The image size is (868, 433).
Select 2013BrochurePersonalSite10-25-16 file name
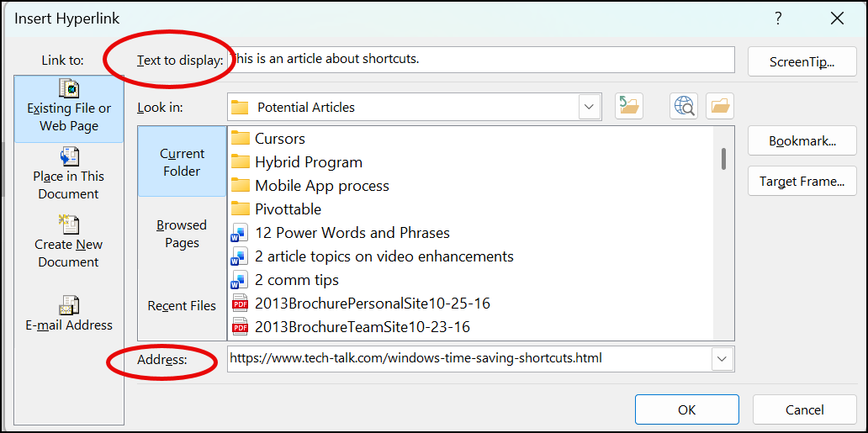tap(373, 304)
